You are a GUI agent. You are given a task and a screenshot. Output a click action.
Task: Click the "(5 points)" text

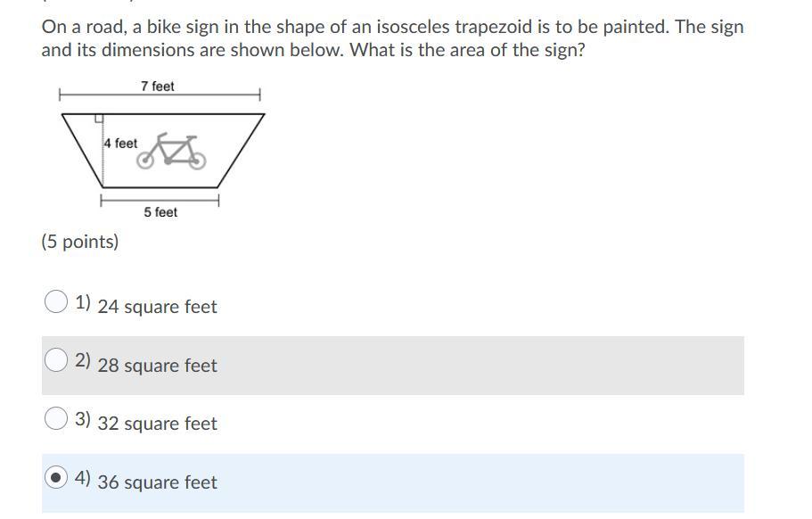80,242
